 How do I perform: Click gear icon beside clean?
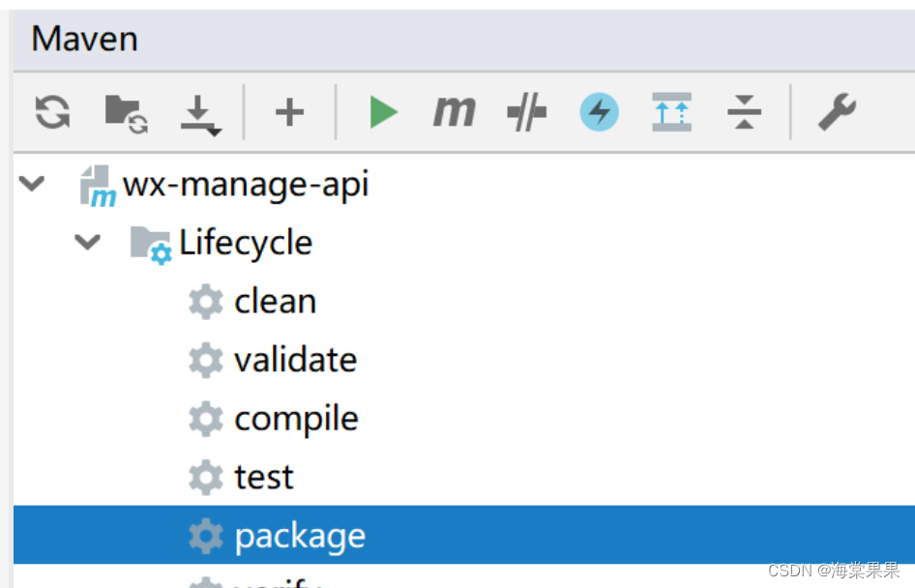click(206, 302)
